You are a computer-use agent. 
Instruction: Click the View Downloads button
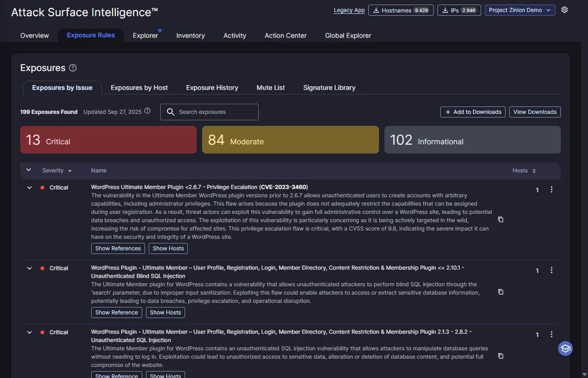pos(535,112)
